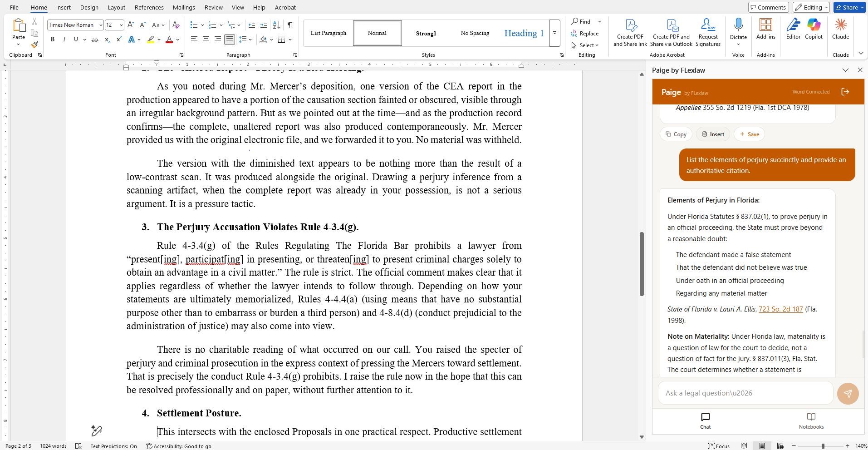Click the Format Painter brush icon

(x=34, y=45)
